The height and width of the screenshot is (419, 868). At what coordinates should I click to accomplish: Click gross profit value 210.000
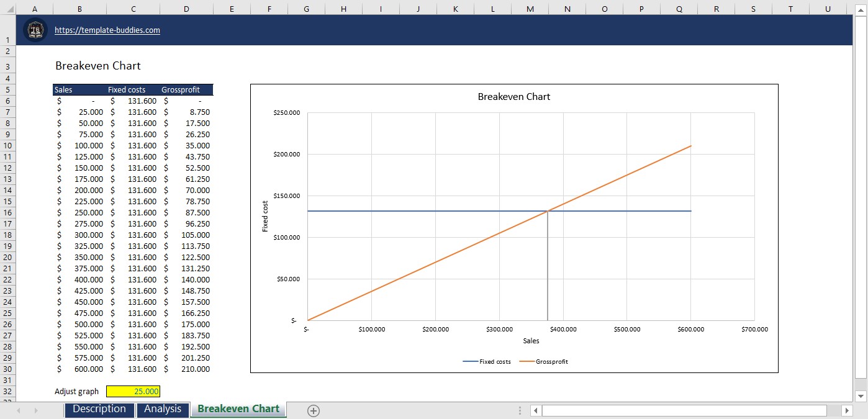coord(186,369)
